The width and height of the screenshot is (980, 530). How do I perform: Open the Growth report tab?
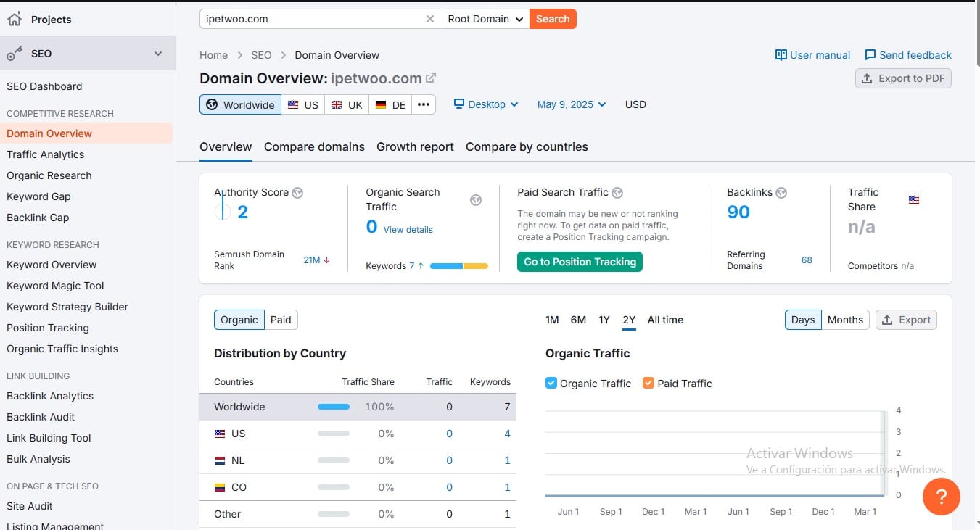pyautogui.click(x=415, y=146)
